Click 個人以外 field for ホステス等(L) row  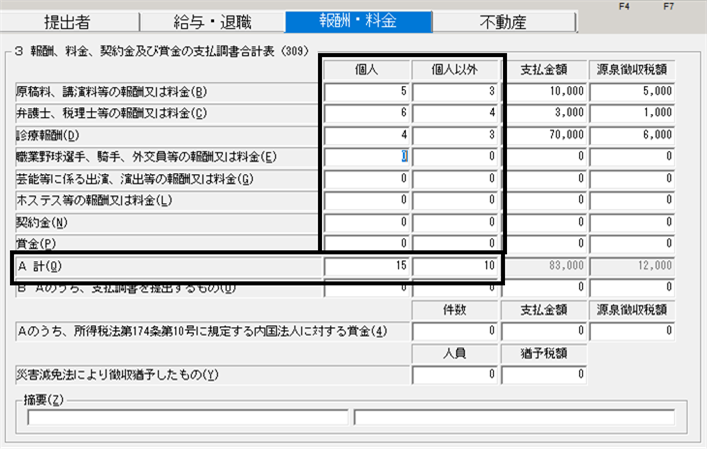click(454, 200)
